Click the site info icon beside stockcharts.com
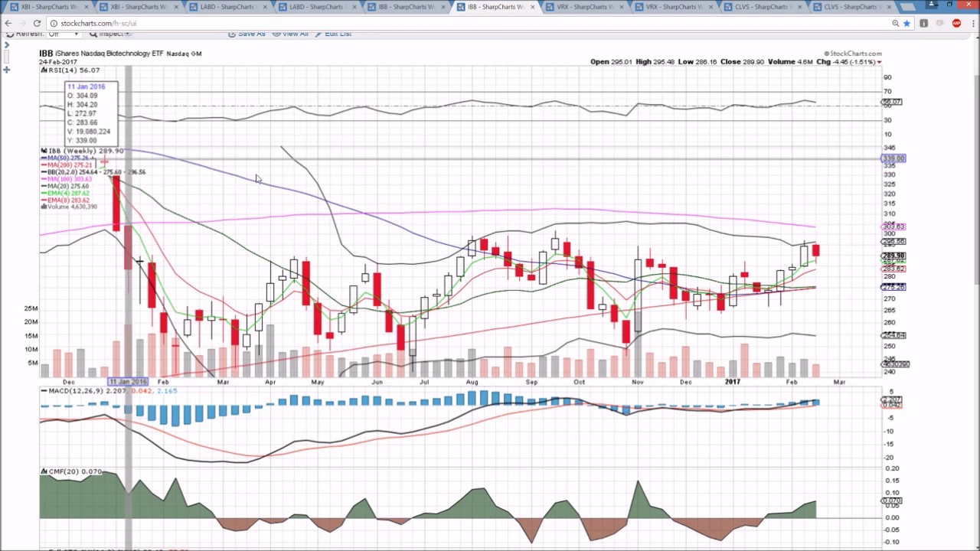The width and height of the screenshot is (980, 551). pyautogui.click(x=54, y=23)
